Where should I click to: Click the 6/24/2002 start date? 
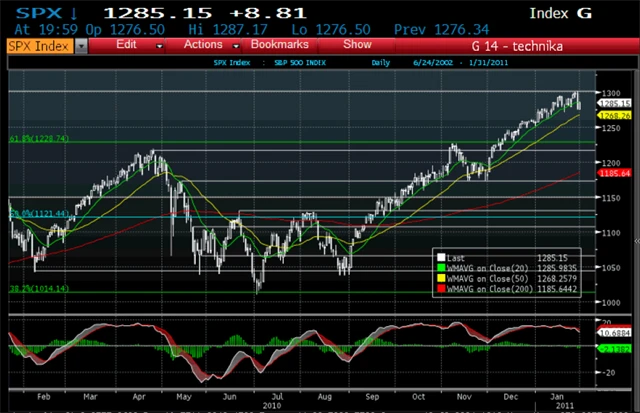pyautogui.click(x=433, y=63)
